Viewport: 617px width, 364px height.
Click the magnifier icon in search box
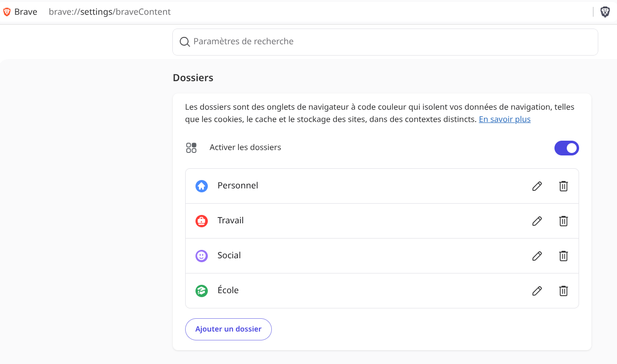coord(185,42)
